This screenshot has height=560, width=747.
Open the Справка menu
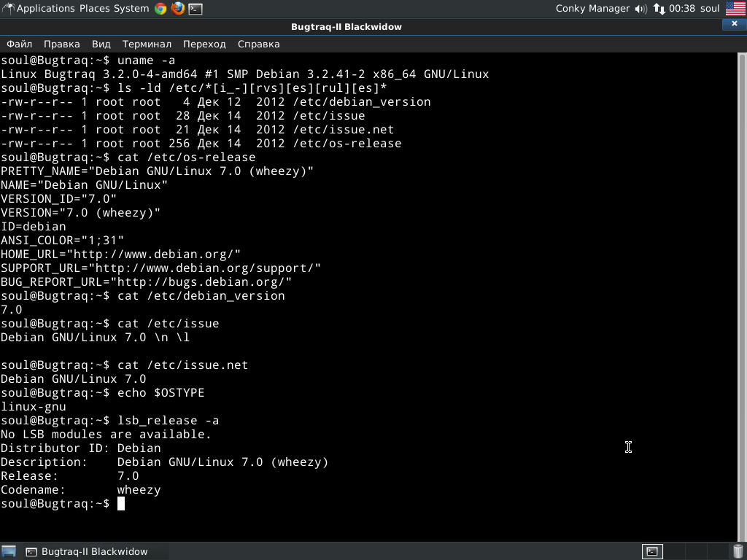(x=259, y=44)
